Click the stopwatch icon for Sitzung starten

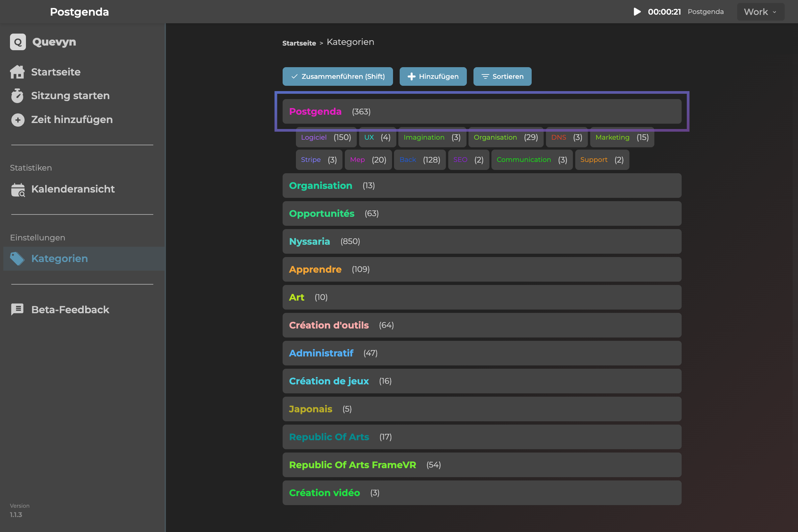coord(17,96)
